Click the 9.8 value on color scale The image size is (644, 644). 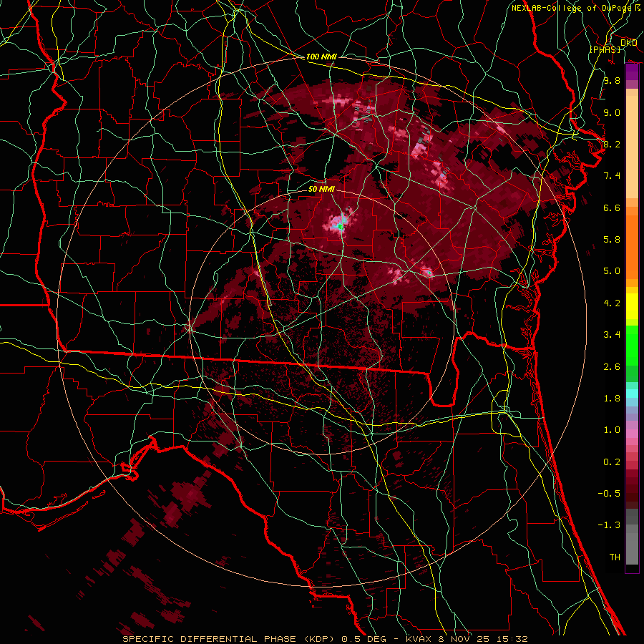612,80
